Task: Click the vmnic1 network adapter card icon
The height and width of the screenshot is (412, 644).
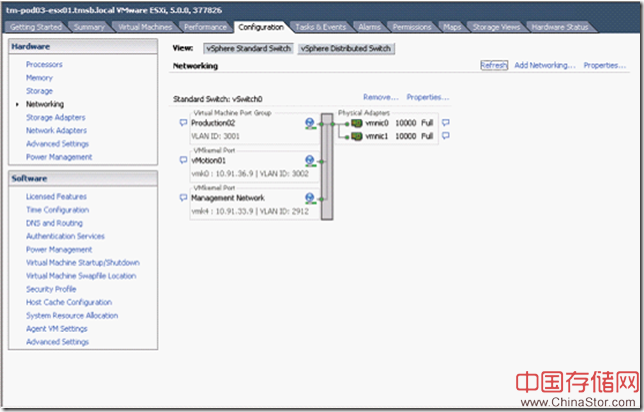Action: tap(356, 136)
